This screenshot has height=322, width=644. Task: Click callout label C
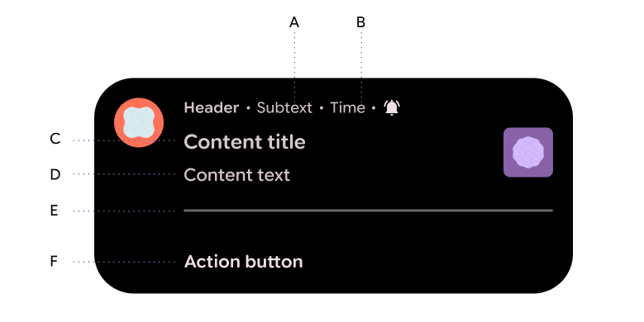coord(55,139)
